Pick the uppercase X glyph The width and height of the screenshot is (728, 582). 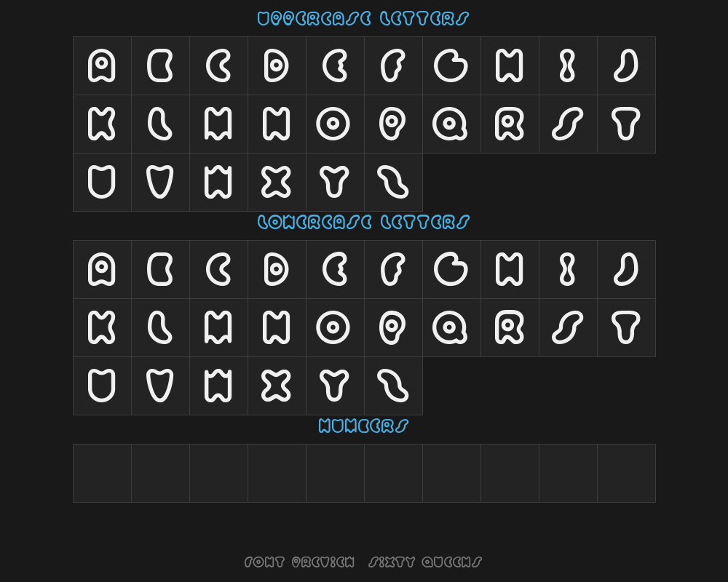coord(277,183)
